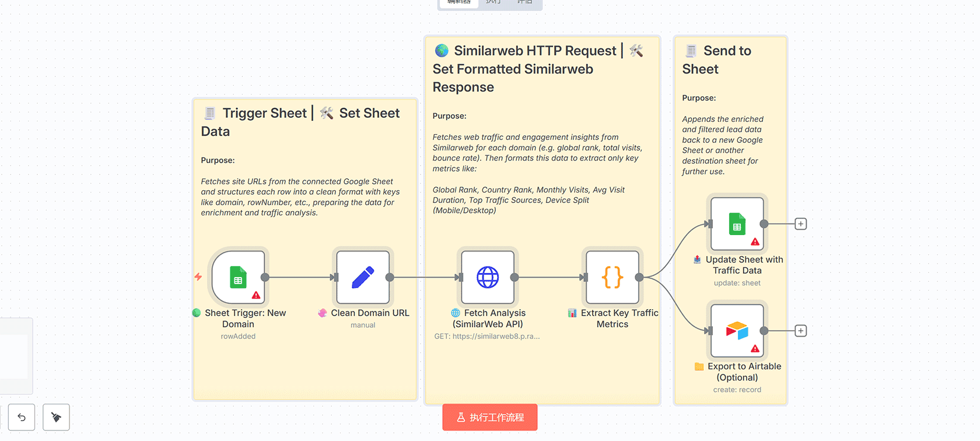Image resolution: width=980 pixels, height=441 pixels.
Task: Click the undo arrow icon
Action: [22, 417]
